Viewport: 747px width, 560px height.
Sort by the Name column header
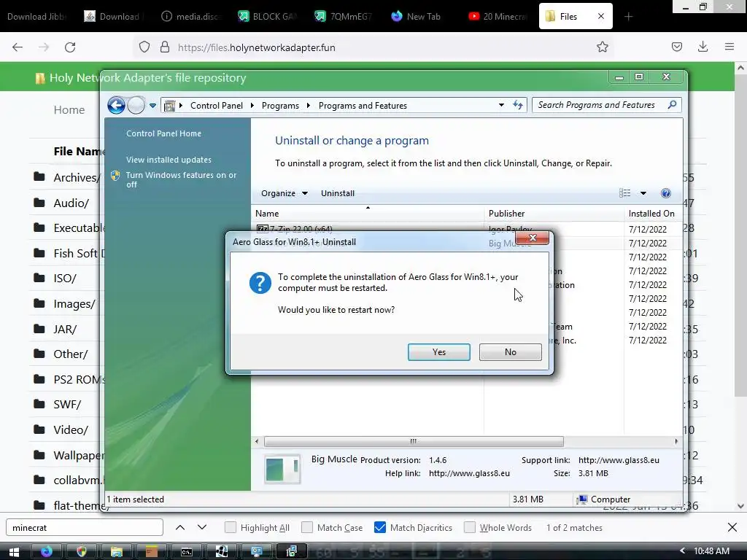click(x=368, y=214)
